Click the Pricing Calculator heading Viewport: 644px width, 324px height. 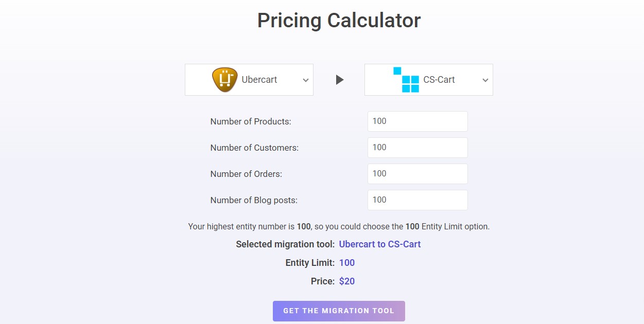339,20
